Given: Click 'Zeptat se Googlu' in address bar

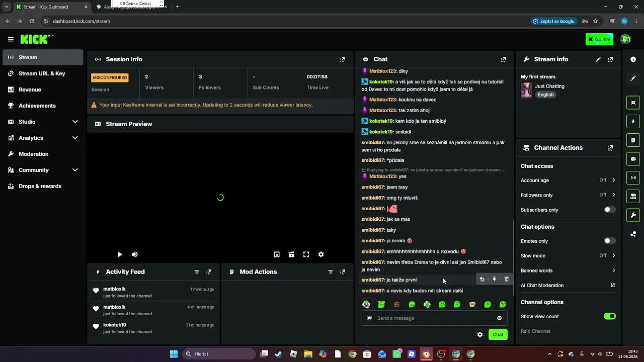Looking at the screenshot, I should 553,21.
